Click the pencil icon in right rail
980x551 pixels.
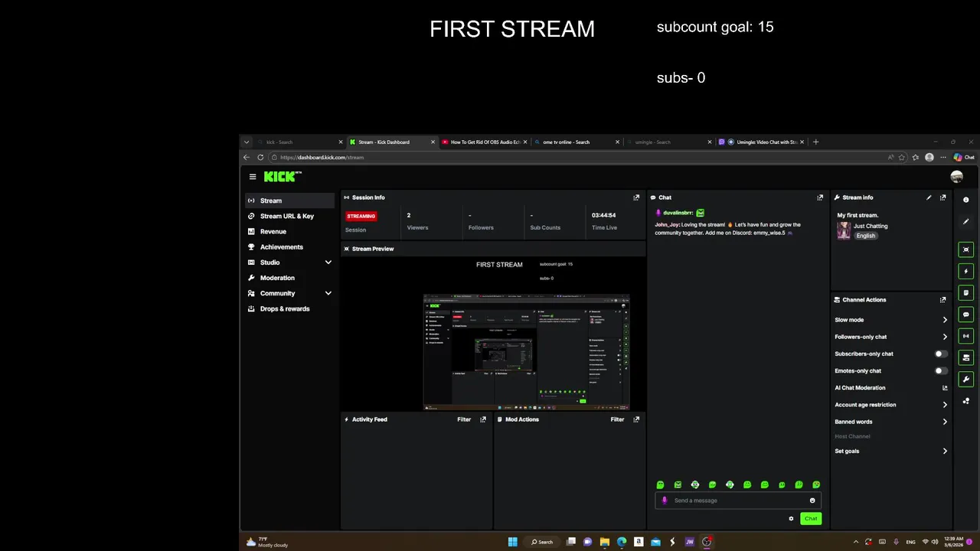point(966,222)
